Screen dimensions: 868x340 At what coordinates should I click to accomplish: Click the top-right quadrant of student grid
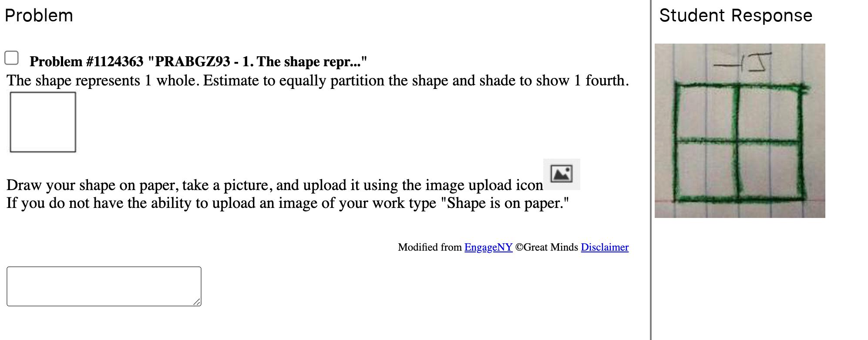(x=770, y=113)
